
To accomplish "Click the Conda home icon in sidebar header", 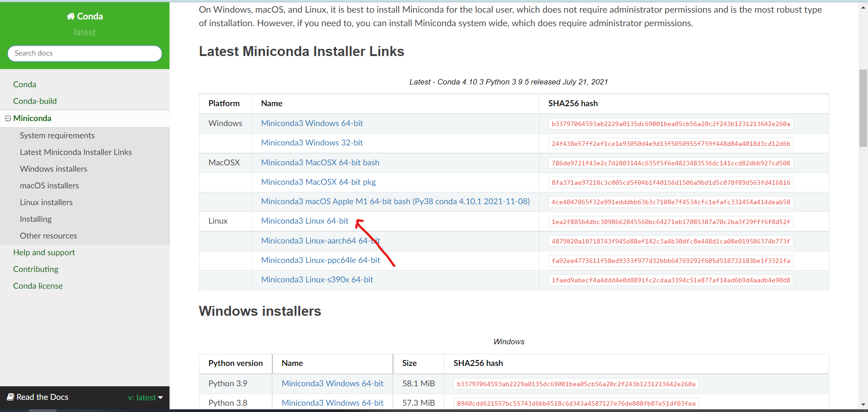I will [71, 16].
